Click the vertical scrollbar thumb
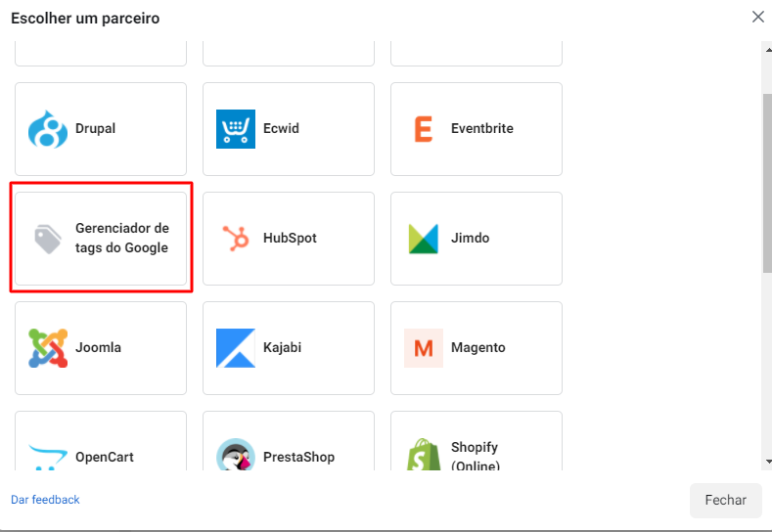 click(x=767, y=183)
